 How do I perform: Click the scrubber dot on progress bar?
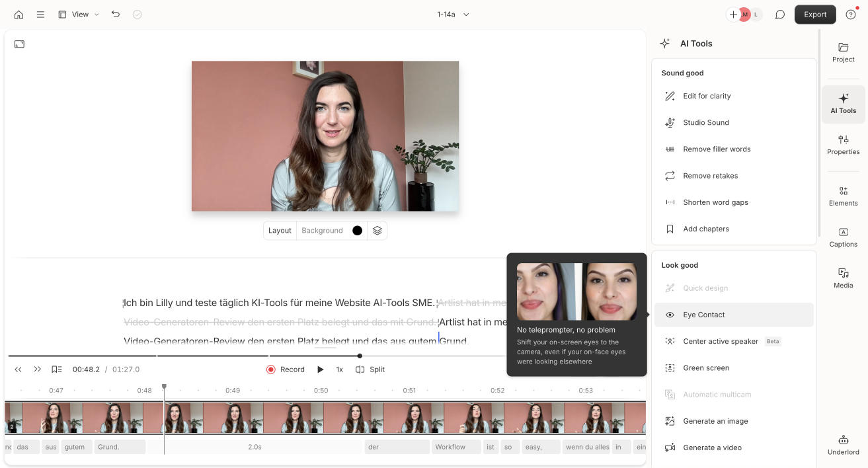360,356
